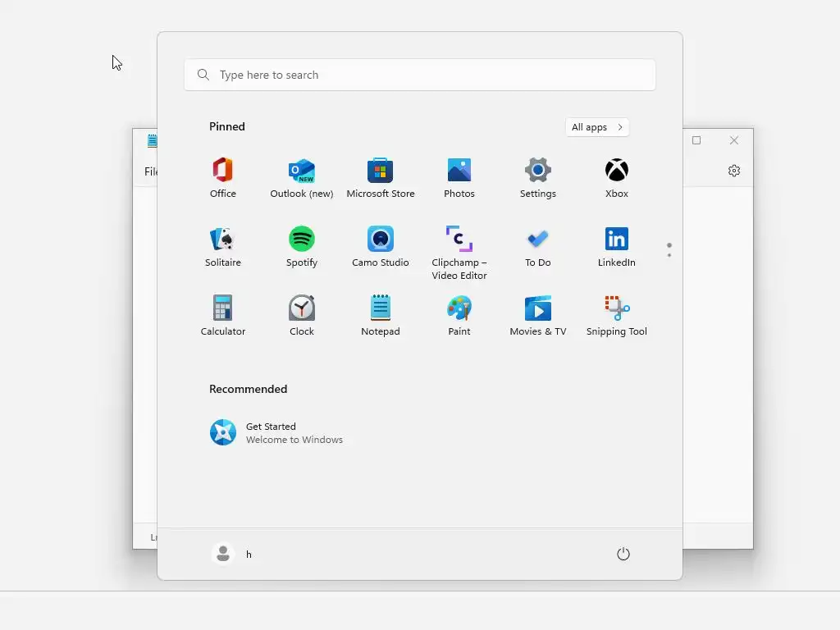The image size is (840, 630).
Task: Maximize the background Notepad window
Action: (696, 140)
